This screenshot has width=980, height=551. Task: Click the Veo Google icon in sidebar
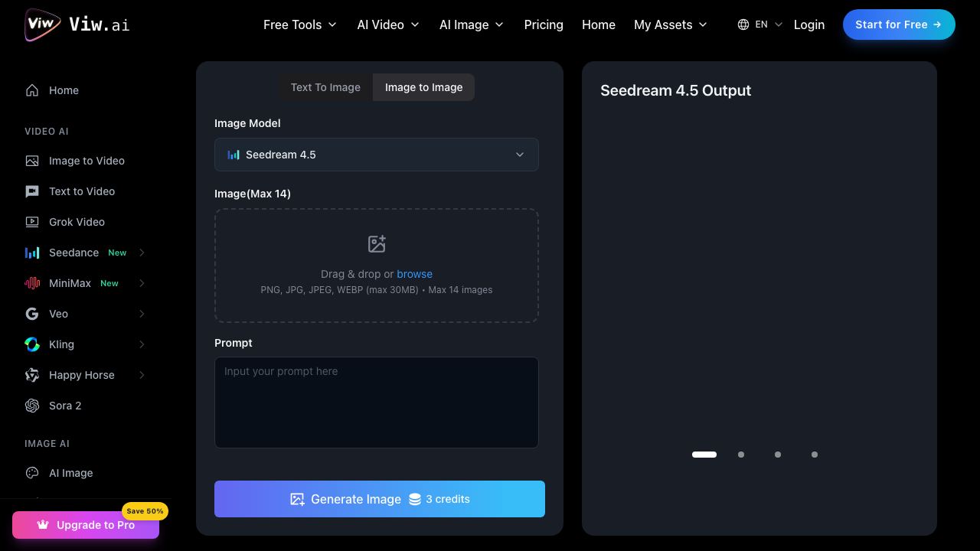click(32, 314)
